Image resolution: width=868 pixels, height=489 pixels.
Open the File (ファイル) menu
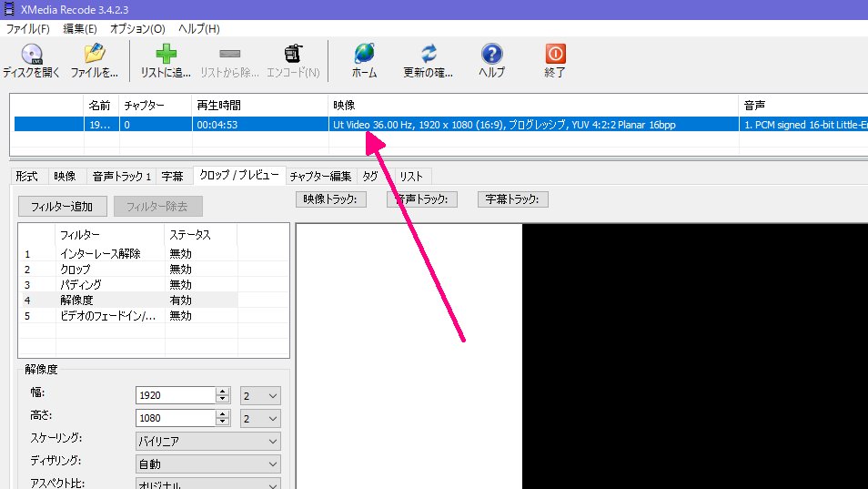pos(27,29)
